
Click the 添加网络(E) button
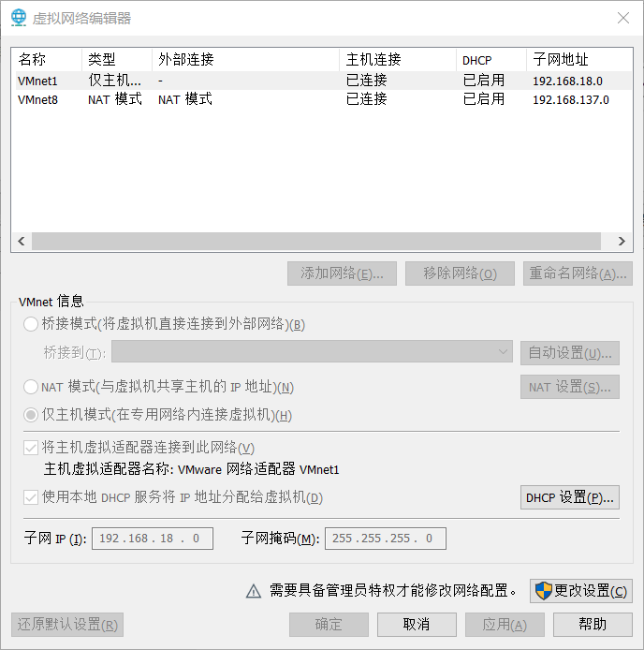342,273
